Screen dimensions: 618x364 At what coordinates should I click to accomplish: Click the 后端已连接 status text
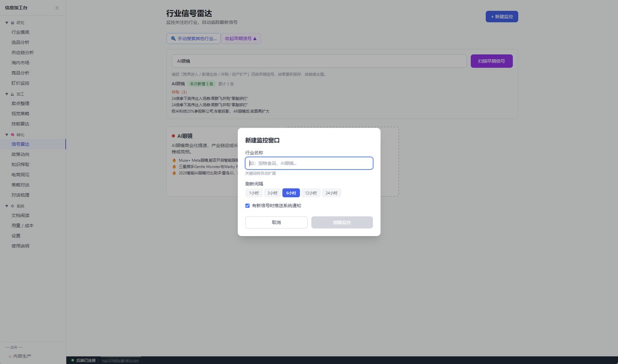(86, 360)
